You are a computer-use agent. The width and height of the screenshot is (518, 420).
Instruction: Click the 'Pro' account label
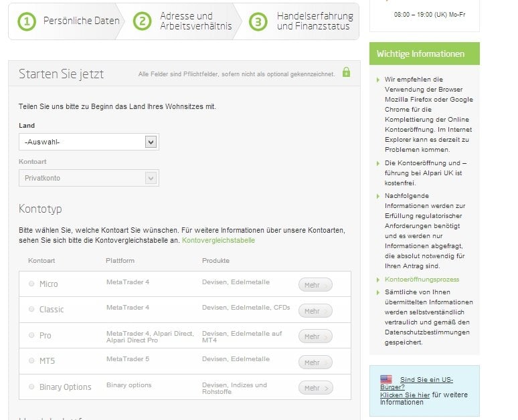tap(46, 336)
